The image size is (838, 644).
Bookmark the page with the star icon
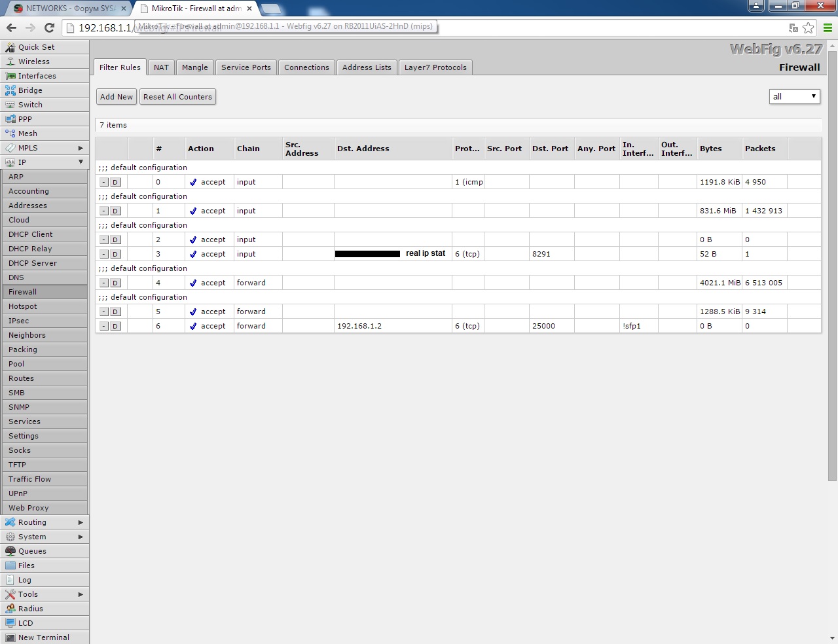coord(809,27)
